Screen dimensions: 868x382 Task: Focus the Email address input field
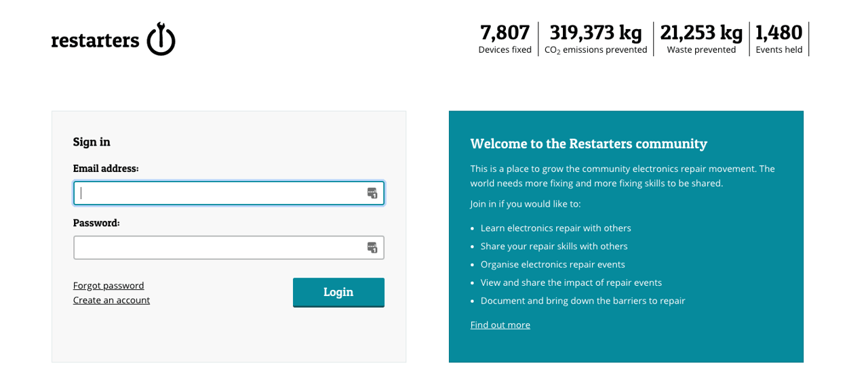229,193
